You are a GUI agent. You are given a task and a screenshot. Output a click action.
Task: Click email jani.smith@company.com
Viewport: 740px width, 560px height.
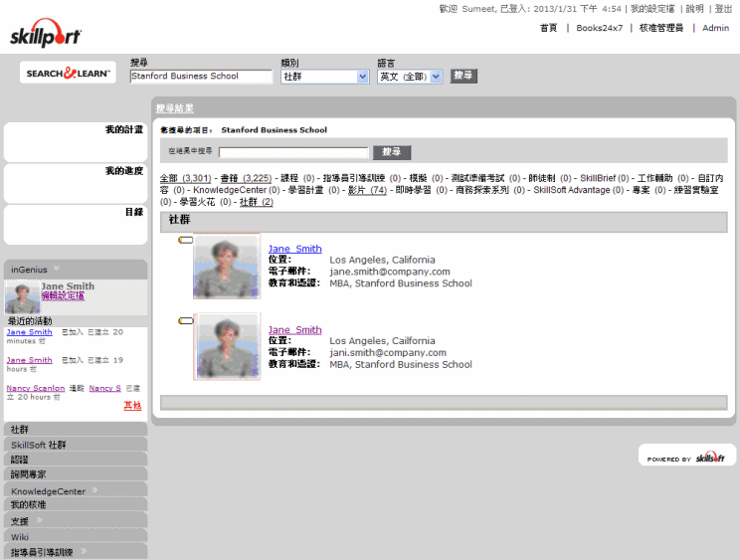coord(388,353)
